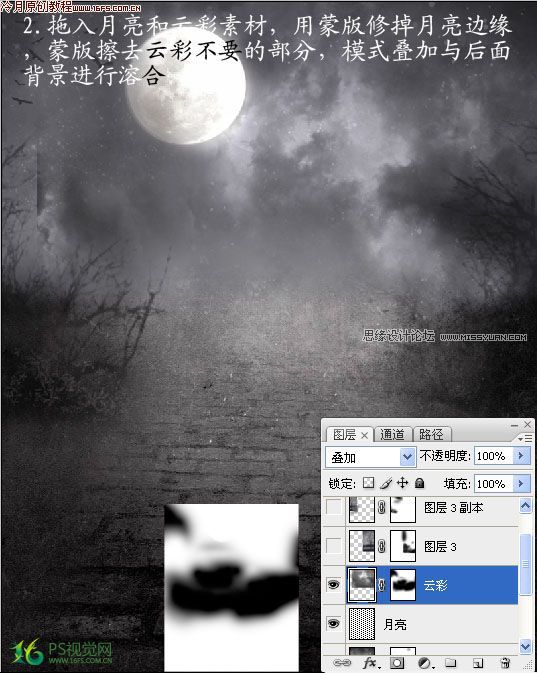This screenshot has width=537, height=673.
Task: Create a new layer with page icon
Action: click(478, 663)
